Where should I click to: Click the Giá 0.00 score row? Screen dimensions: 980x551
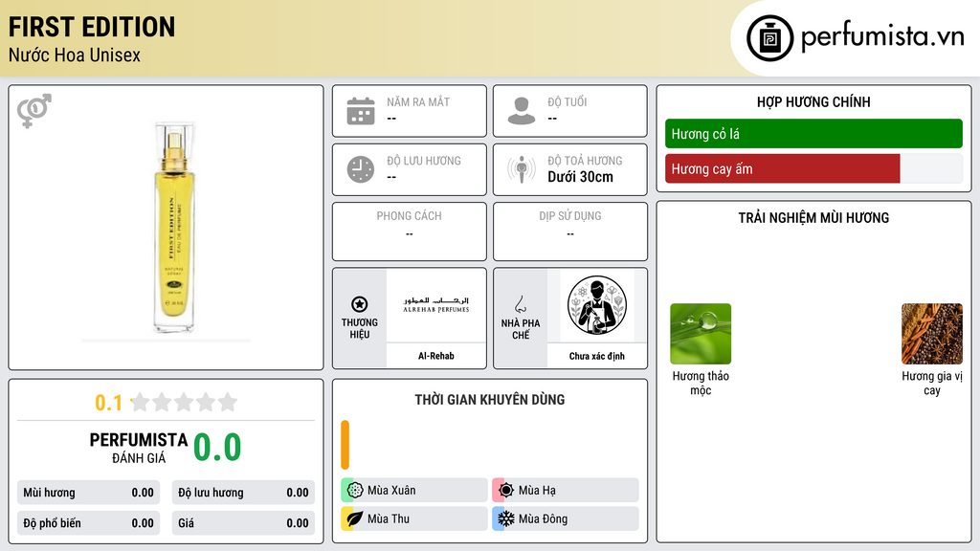tap(243, 523)
